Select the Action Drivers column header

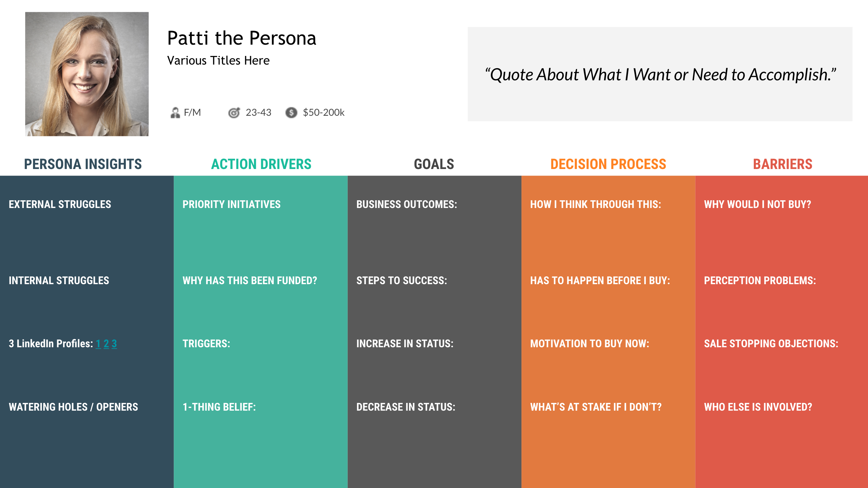point(261,164)
